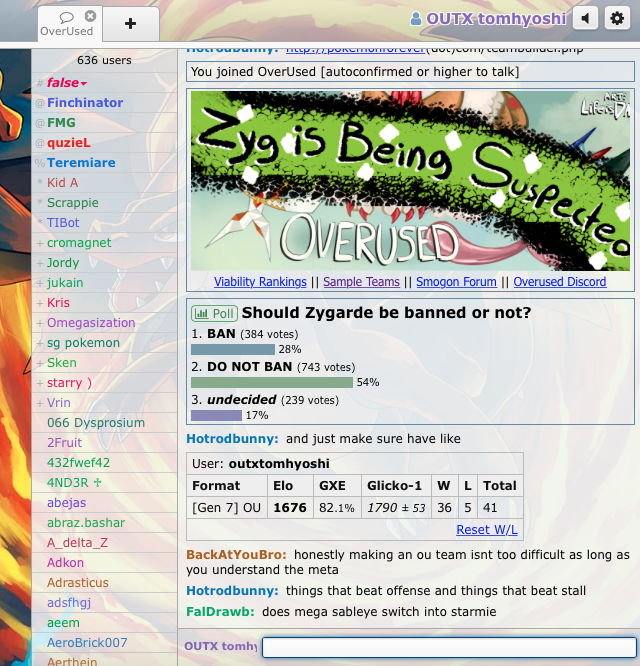Click the Elo value 1676
The image size is (640, 666).
click(x=290, y=508)
